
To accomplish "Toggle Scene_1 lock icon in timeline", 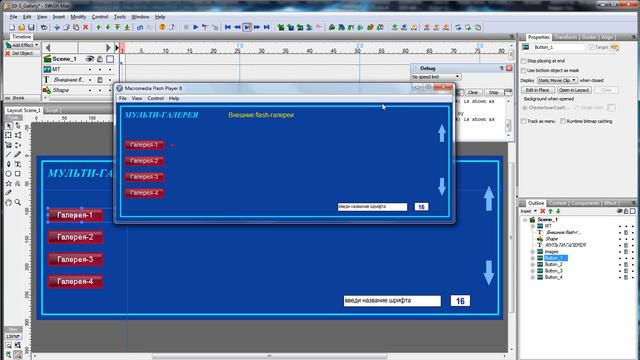I will 100,59.
